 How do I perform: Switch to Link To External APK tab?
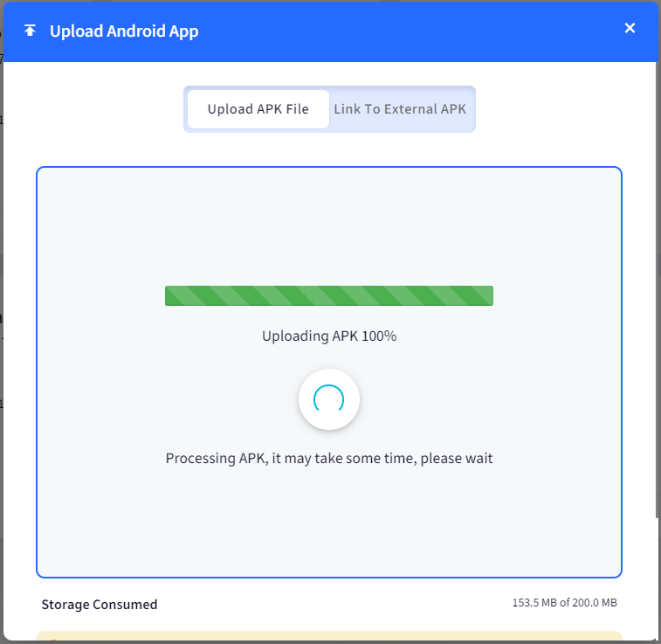click(400, 109)
